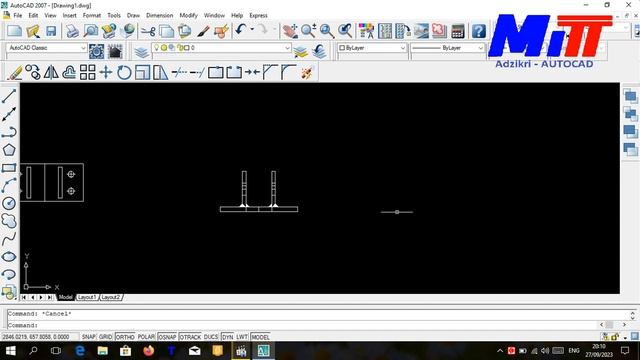Select the Erase tool in Modify toolbar

click(15, 73)
